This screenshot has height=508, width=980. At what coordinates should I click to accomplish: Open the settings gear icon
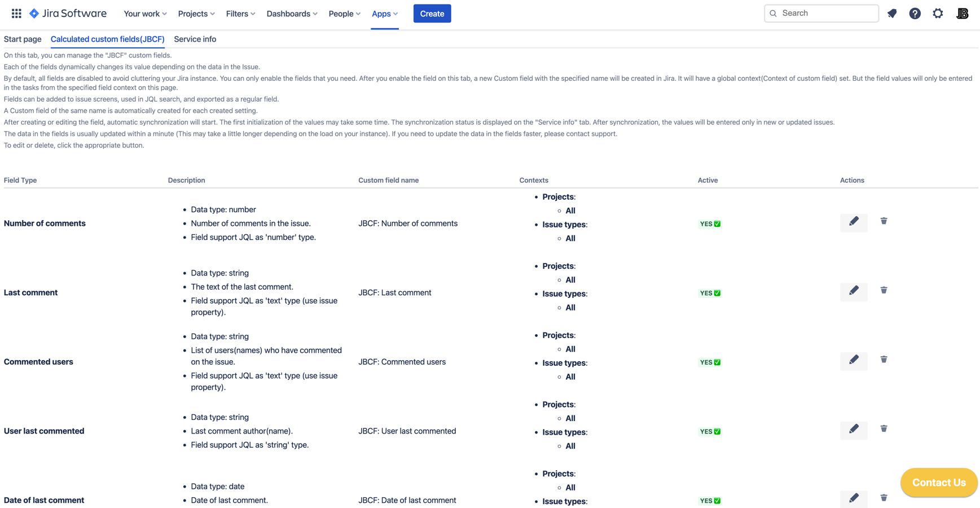coord(938,14)
